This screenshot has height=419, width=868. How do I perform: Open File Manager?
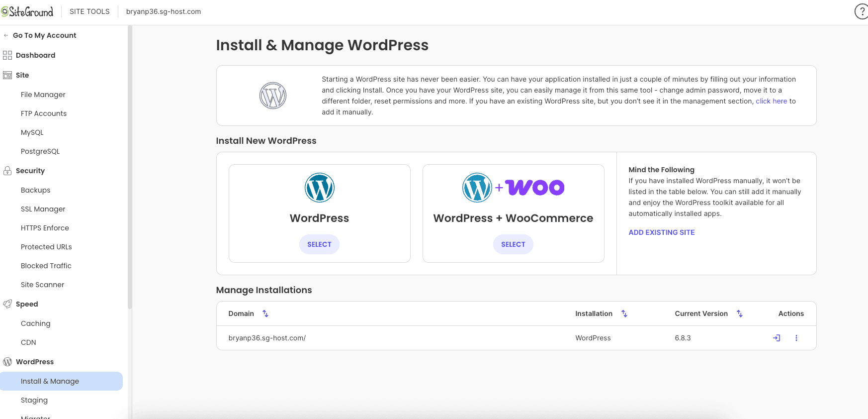coord(43,95)
